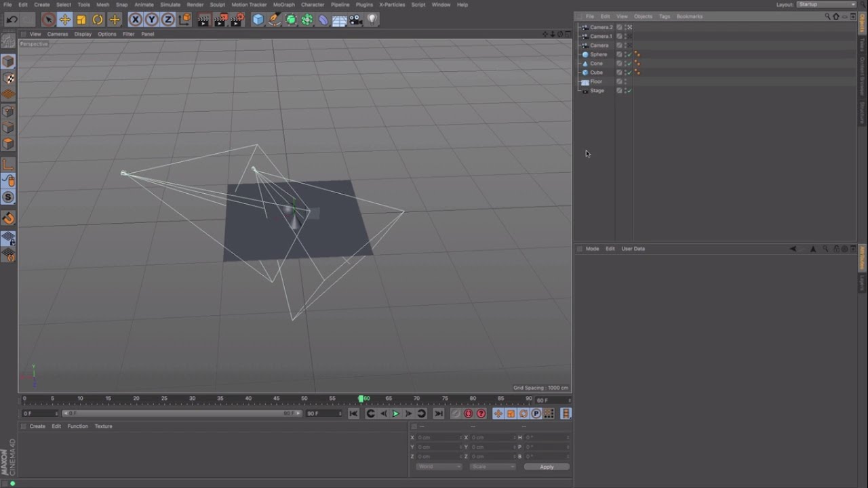Activate the Live Selection arrow tool
This screenshot has width=868, height=488.
[47, 20]
